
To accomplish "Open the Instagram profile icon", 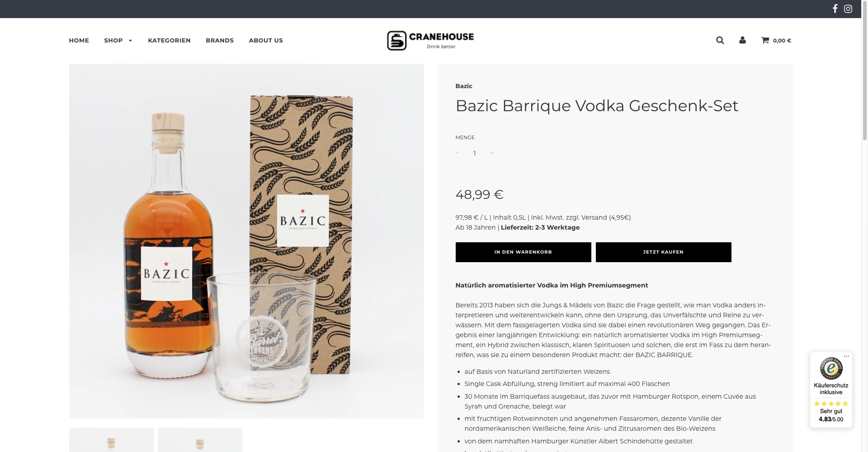I will [x=848, y=9].
